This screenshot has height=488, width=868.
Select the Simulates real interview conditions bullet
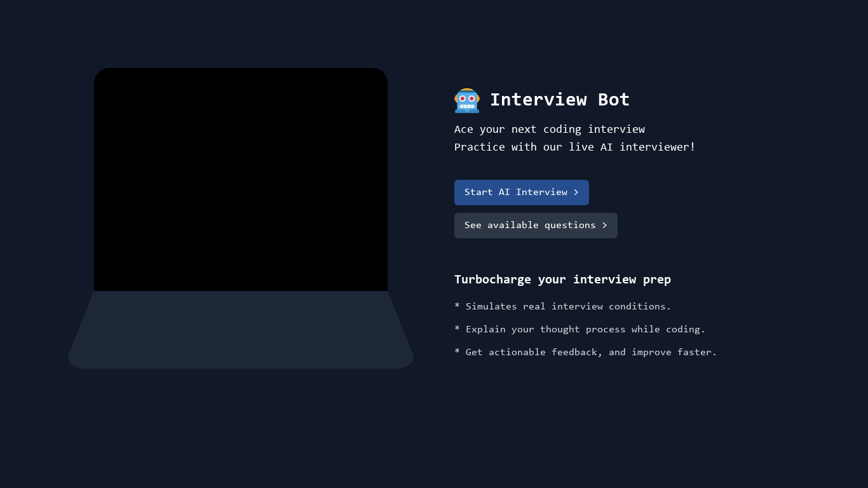563,306
